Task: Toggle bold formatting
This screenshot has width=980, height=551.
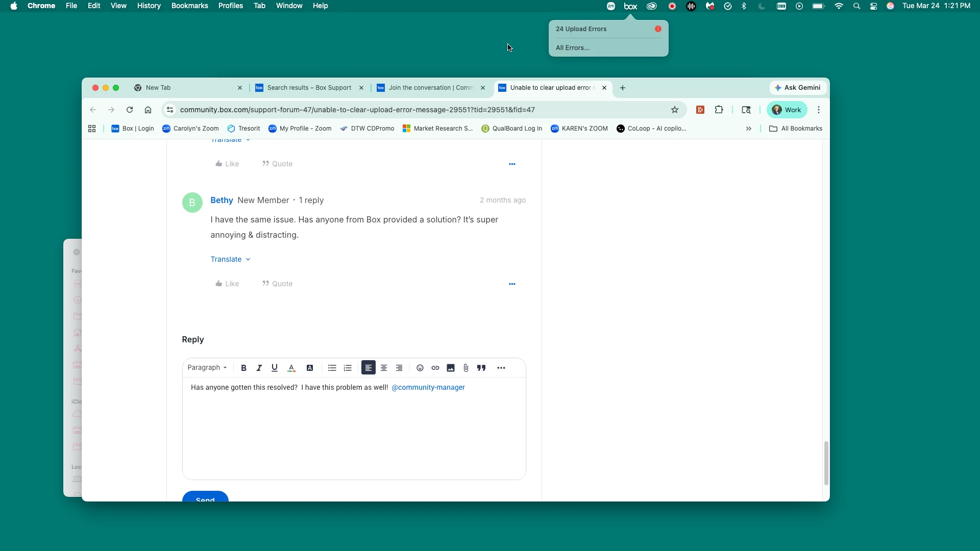Action: tap(243, 368)
